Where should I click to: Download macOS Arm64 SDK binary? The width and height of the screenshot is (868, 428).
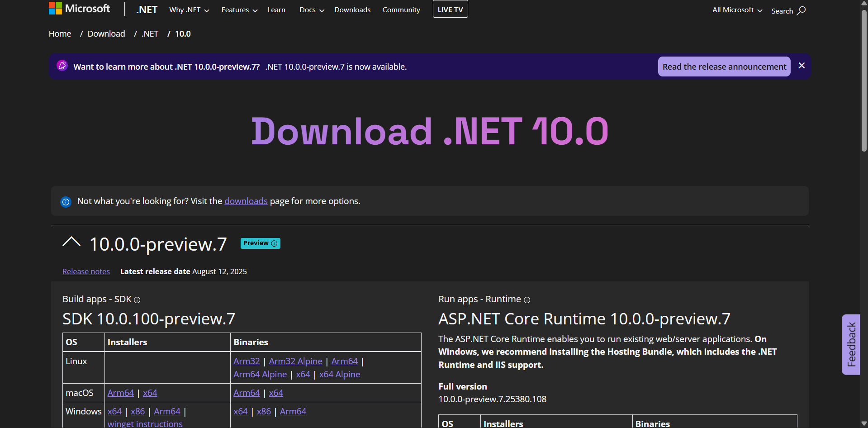pyautogui.click(x=247, y=393)
